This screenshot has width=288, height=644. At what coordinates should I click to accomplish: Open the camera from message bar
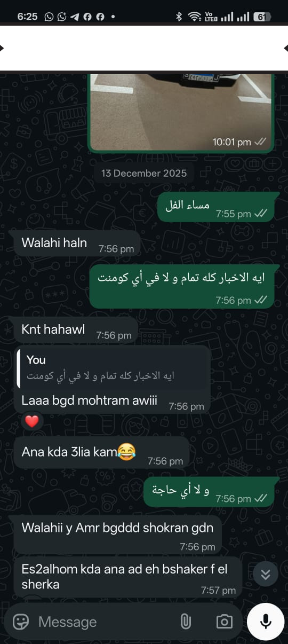point(225,622)
